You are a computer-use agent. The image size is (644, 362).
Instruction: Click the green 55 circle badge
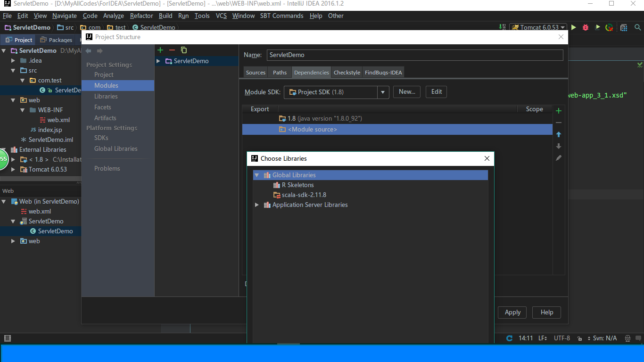point(4,159)
